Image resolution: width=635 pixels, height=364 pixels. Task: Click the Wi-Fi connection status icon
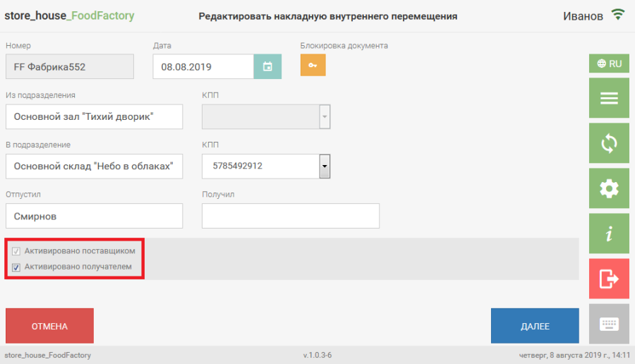pos(618,15)
